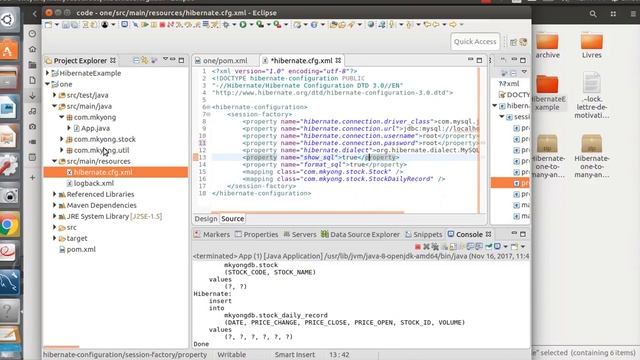Open Run button dropdown arrow
This screenshot has width=640, height=360.
point(251,25)
